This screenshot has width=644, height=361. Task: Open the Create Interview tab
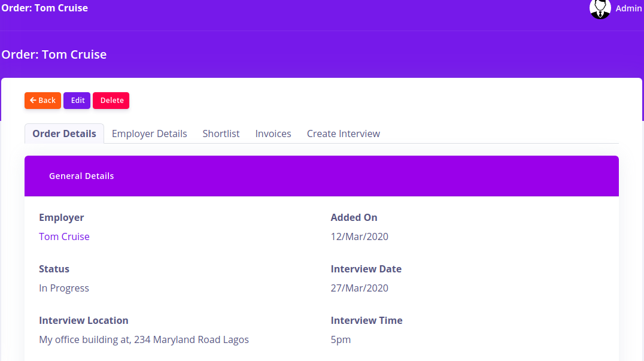click(343, 134)
